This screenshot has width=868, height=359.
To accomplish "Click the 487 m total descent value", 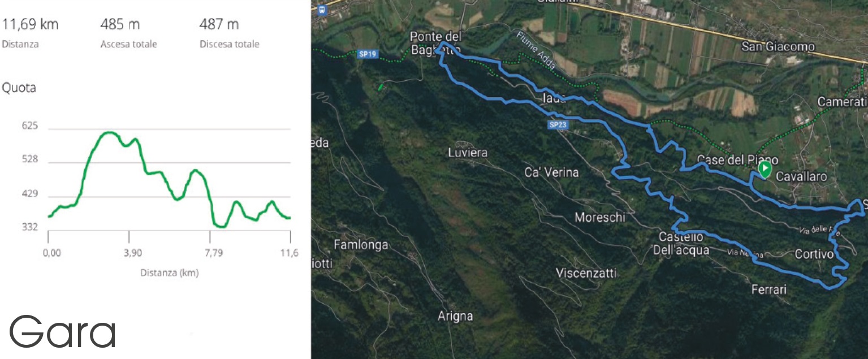I will coord(219,25).
